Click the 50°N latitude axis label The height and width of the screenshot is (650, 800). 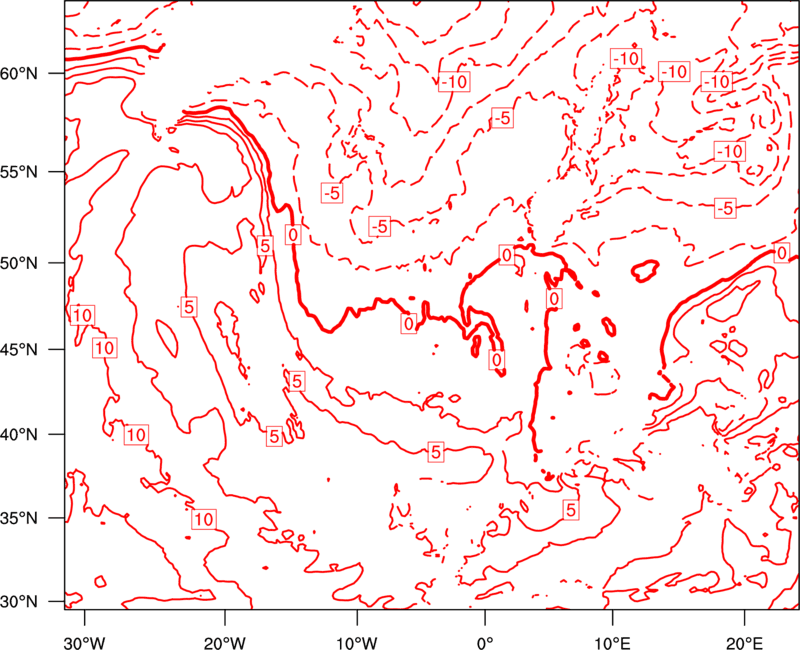tap(19, 264)
